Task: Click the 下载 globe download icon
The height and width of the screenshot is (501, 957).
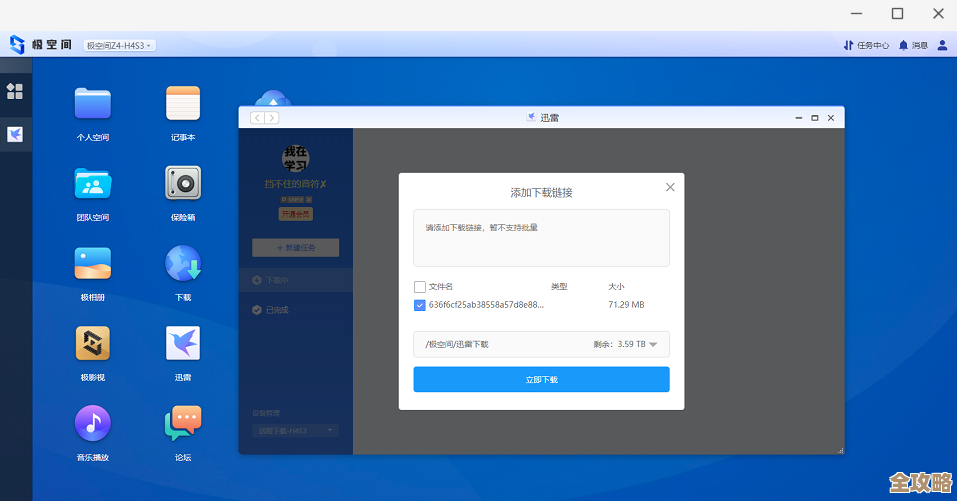Action: coord(183,263)
